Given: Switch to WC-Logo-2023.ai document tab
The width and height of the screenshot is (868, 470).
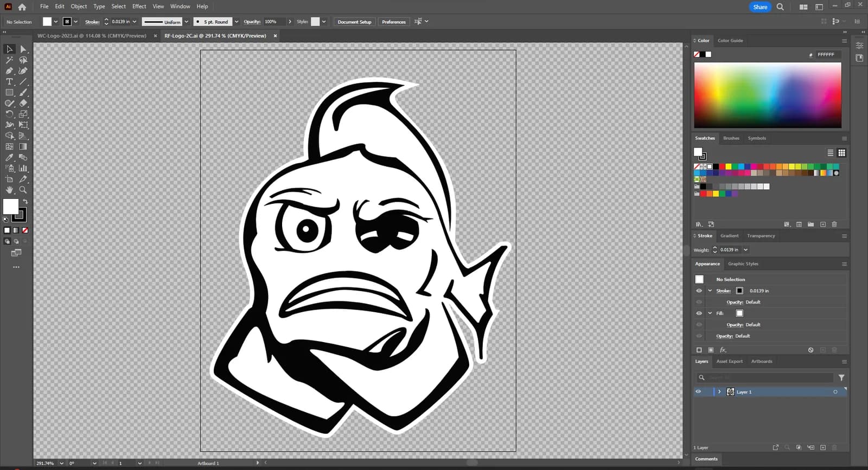Looking at the screenshot, I should (92, 36).
